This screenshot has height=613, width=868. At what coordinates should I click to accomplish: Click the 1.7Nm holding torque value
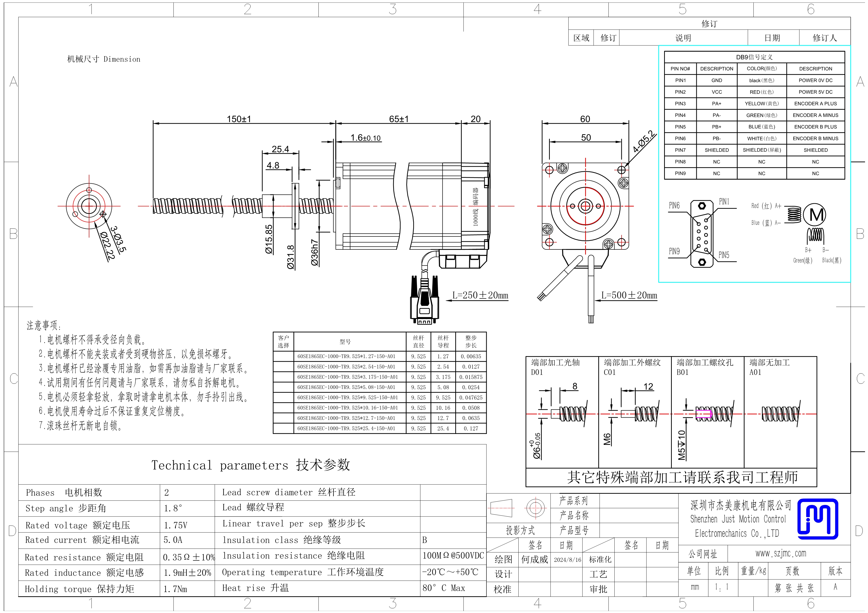pos(175,589)
